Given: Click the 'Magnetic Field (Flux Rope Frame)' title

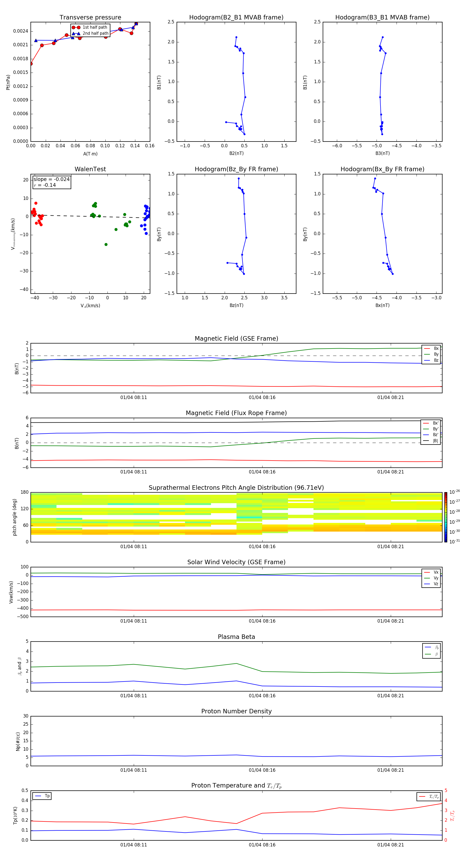Looking at the screenshot, I should (x=236, y=413).
